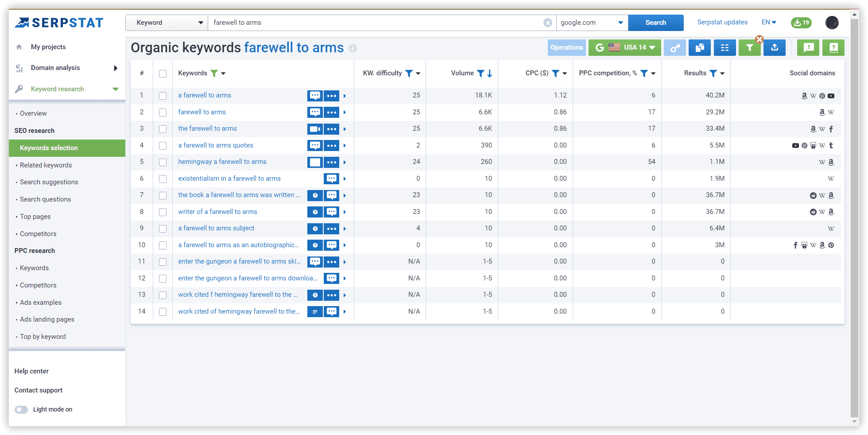This screenshot has height=435, width=868.
Task: Open the Keyword search type dropdown
Action: tap(167, 23)
